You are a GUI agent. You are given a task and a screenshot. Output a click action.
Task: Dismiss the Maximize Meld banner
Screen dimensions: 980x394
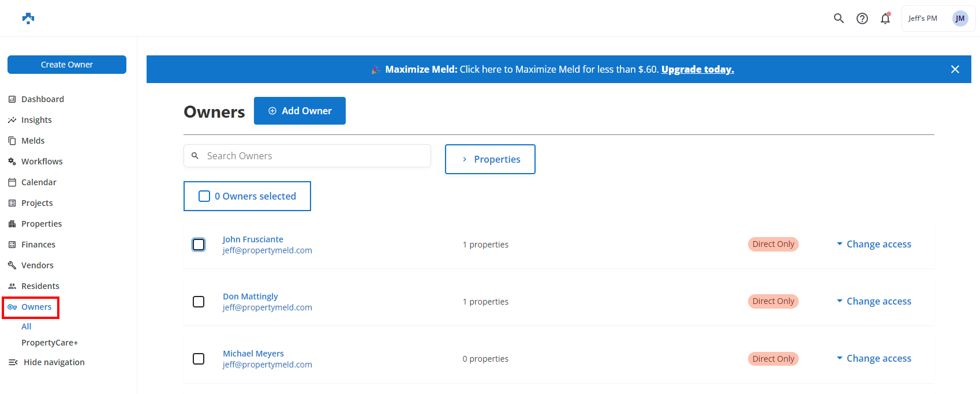[955, 69]
